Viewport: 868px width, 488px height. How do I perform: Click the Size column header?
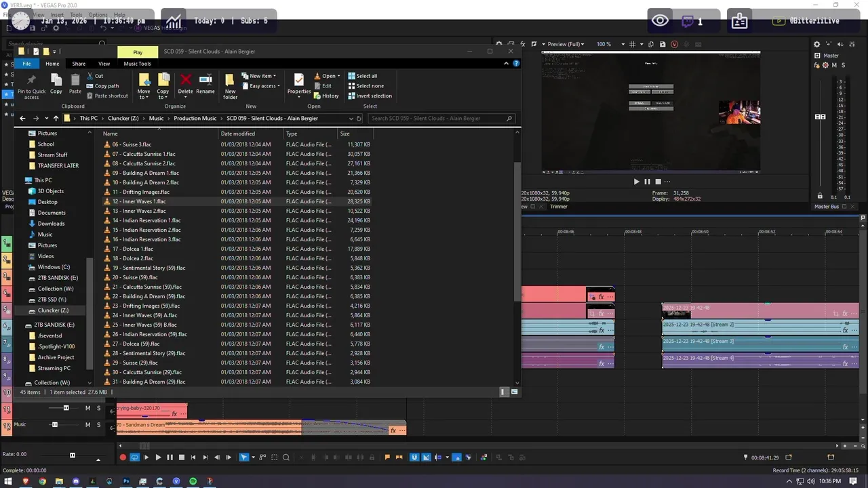tap(354, 134)
